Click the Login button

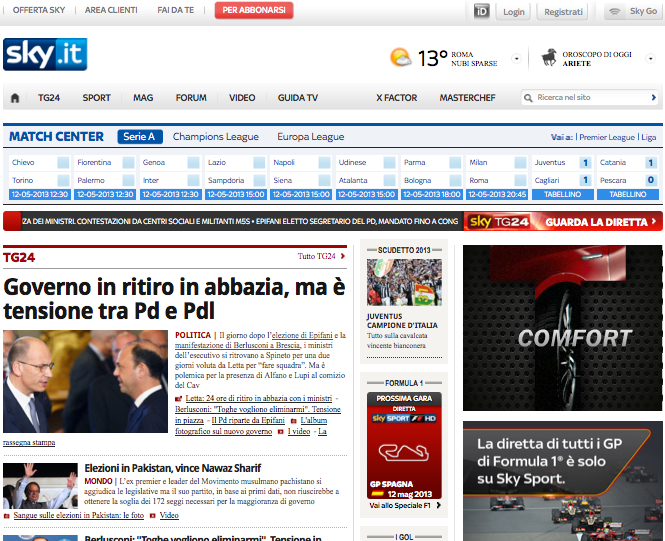513,11
